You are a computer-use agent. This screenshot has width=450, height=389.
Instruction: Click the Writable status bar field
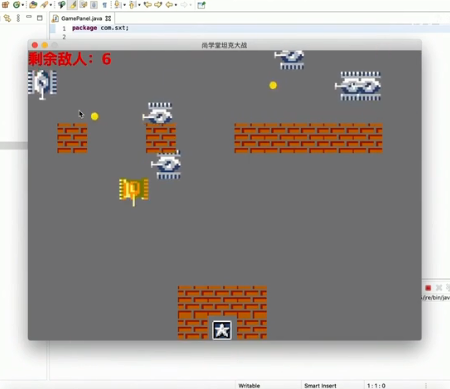pos(249,385)
